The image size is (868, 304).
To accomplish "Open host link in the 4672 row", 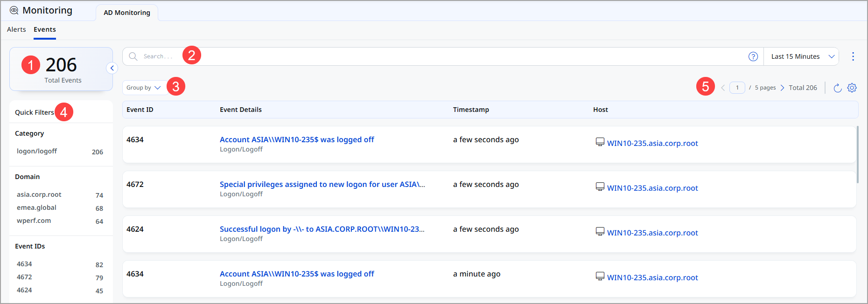I will [x=652, y=188].
